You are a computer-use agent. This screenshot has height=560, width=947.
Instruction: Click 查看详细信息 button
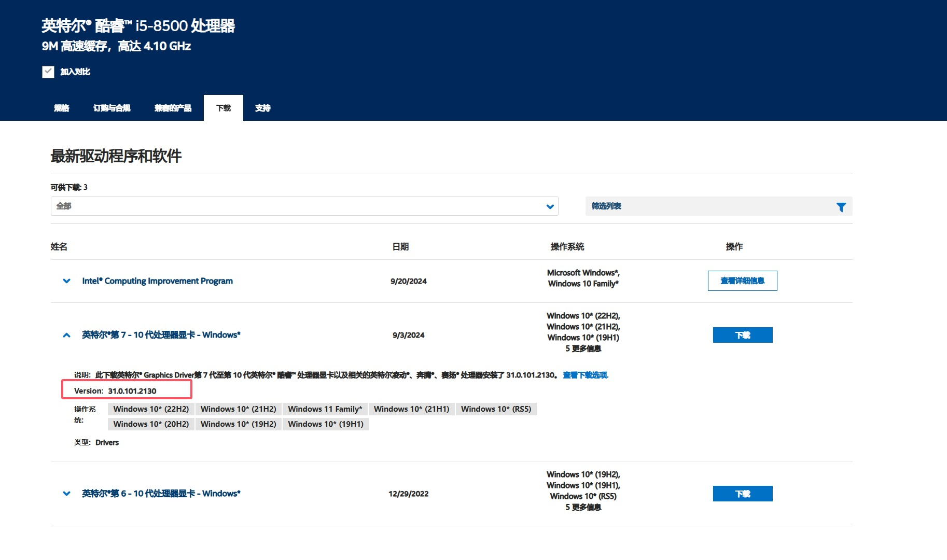click(742, 281)
